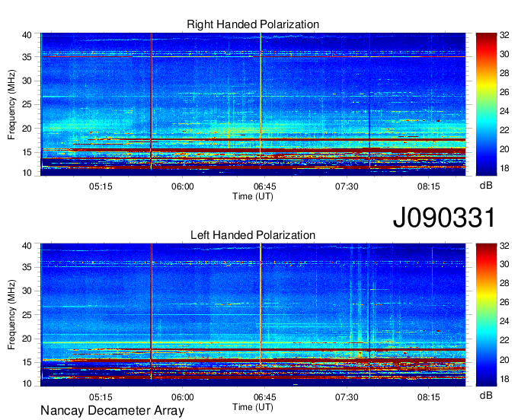The height and width of the screenshot is (420, 518).
Task: Click the 05:15 tick under Left Handed plot
Action: click(101, 397)
